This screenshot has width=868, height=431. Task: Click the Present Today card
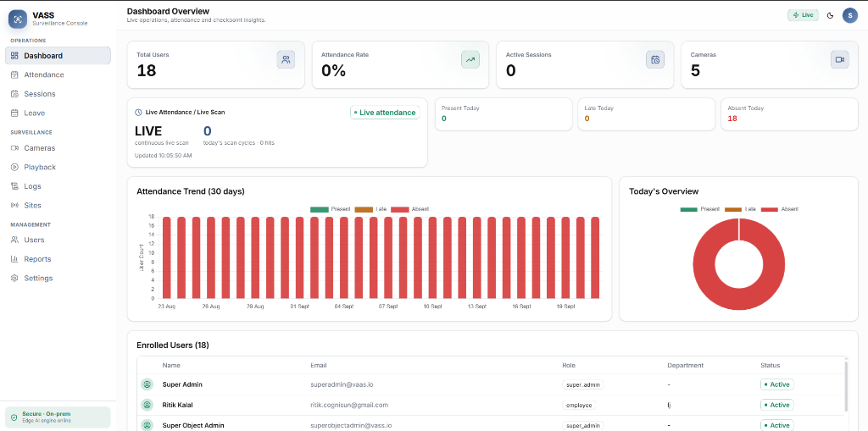[504, 114]
